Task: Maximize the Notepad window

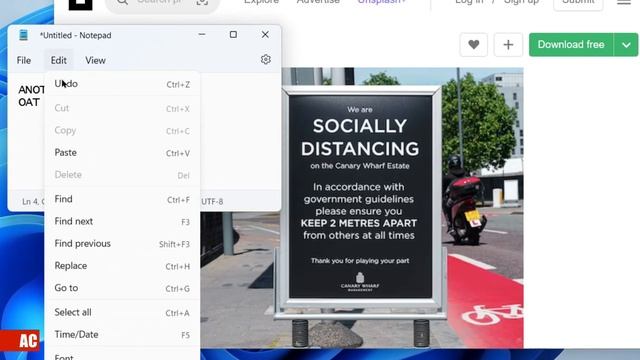Action: click(x=233, y=35)
